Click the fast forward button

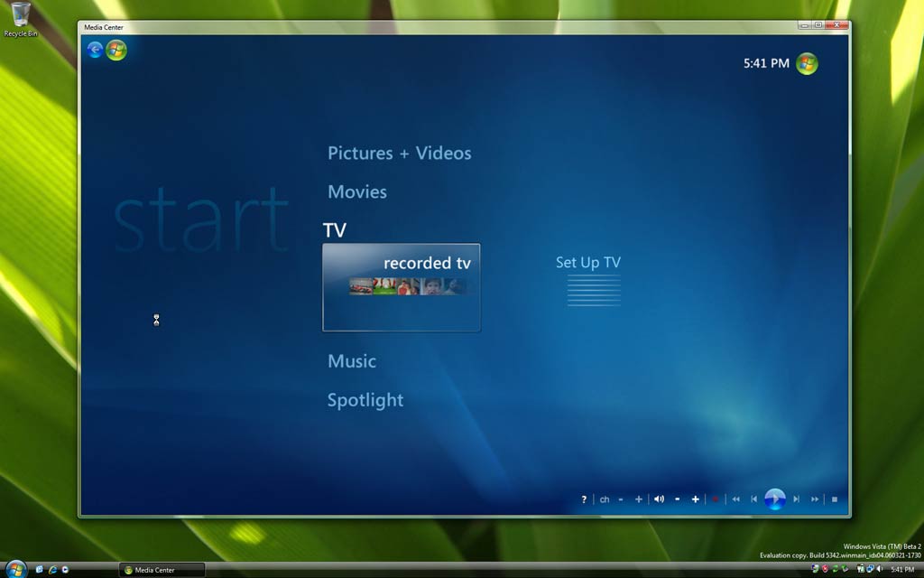[x=815, y=499]
